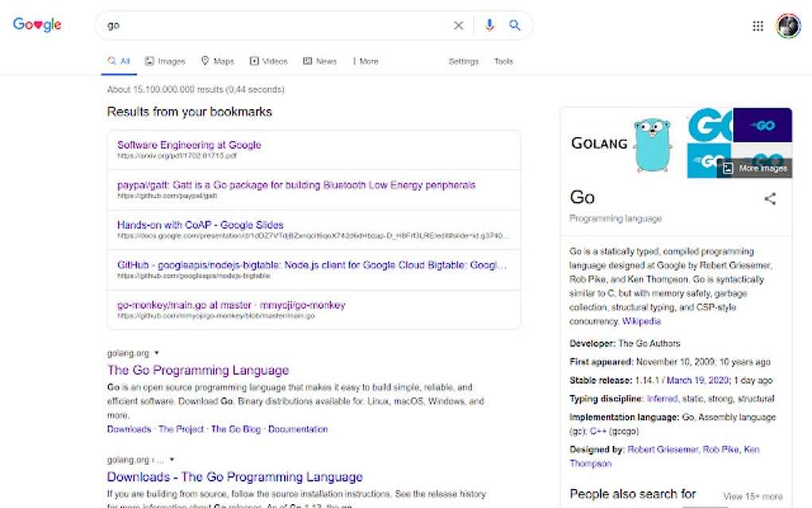Switch to the News tab

(320, 61)
